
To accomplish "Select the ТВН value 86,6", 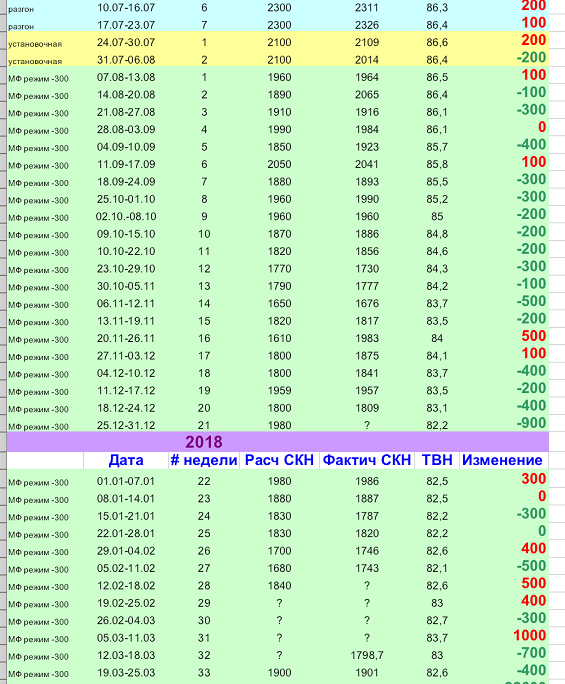I will tap(437, 43).
